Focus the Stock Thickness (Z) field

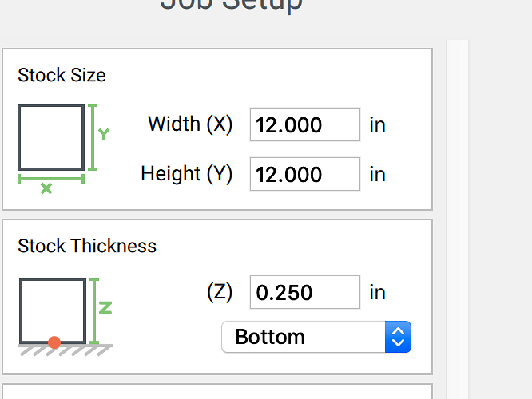tap(304, 292)
